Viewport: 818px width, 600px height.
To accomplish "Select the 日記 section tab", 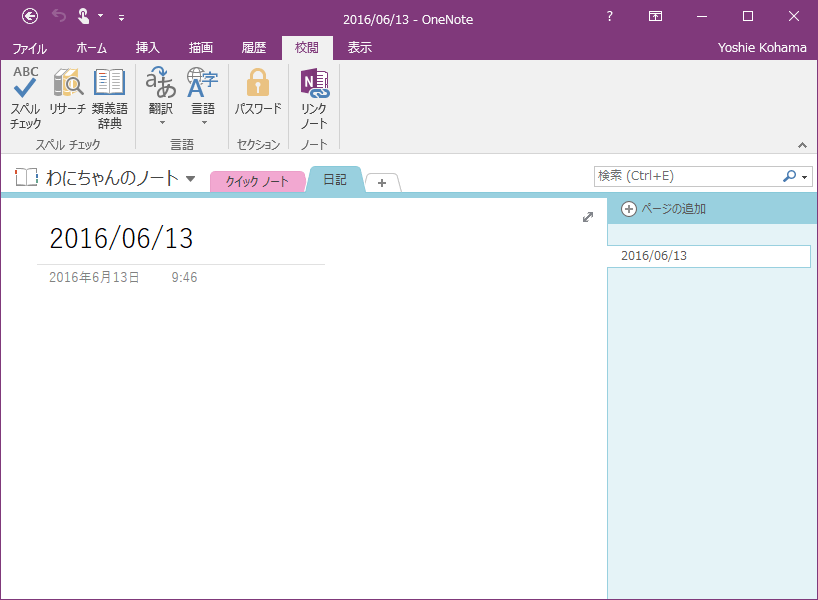I will tap(335, 179).
